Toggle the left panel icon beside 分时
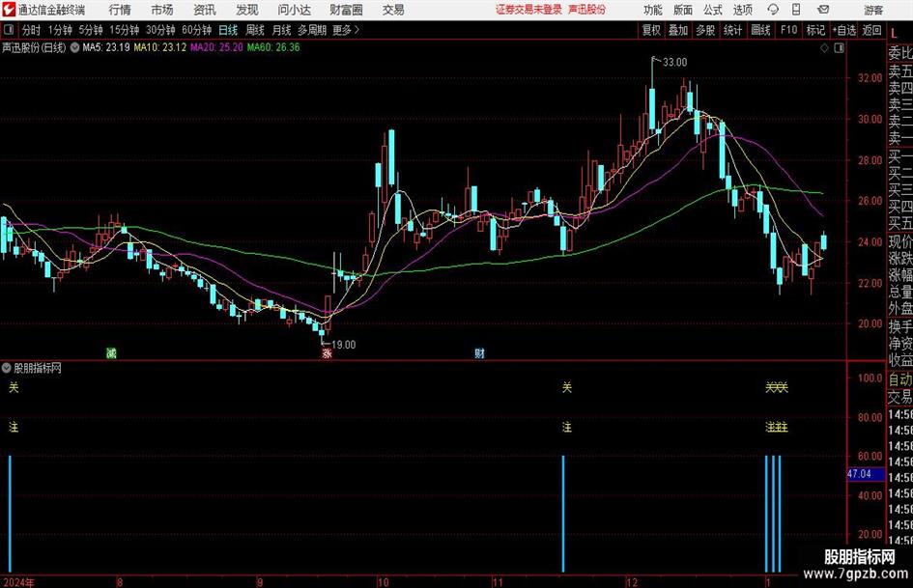 pos(8,30)
